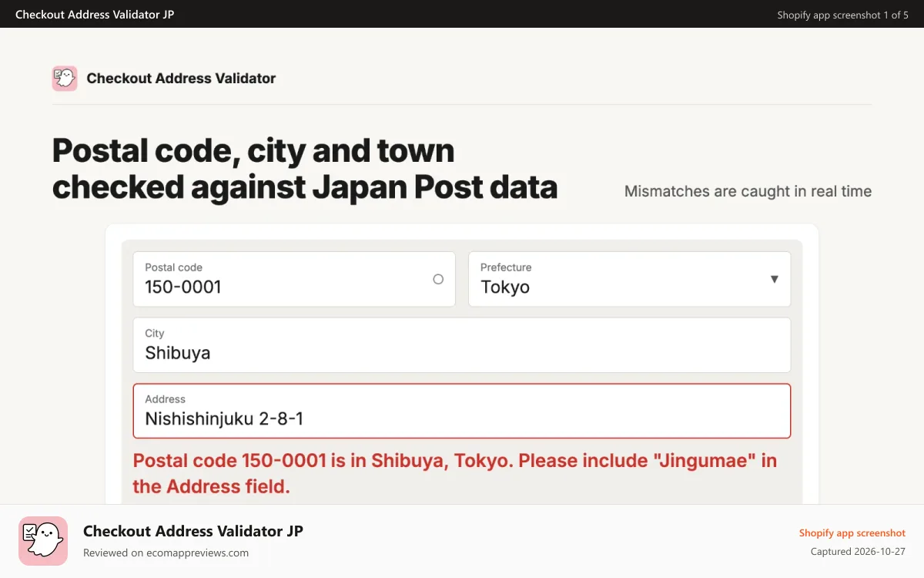Image resolution: width=924 pixels, height=578 pixels.
Task: Click the red Jingumae validation error message
Action: click(x=455, y=473)
